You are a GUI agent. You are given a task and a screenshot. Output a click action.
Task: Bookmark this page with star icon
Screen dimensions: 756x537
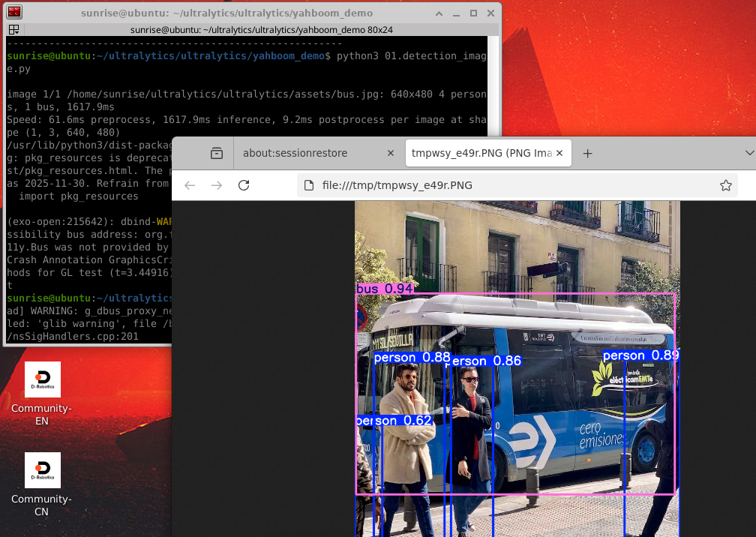pos(726,185)
